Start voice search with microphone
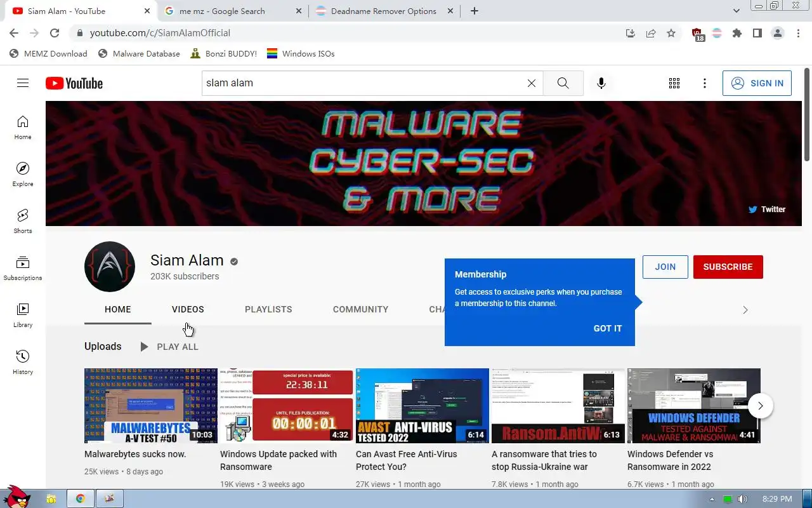This screenshot has width=812, height=508. pyautogui.click(x=601, y=83)
